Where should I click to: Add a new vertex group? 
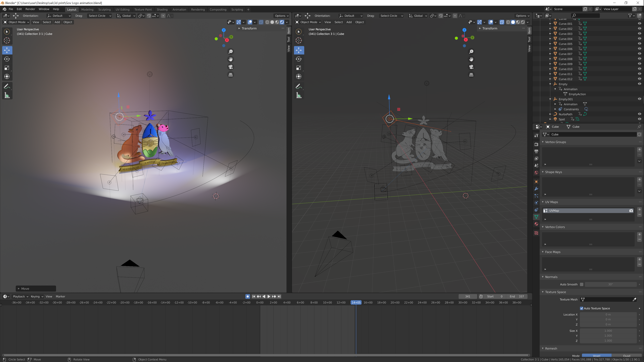point(639,149)
